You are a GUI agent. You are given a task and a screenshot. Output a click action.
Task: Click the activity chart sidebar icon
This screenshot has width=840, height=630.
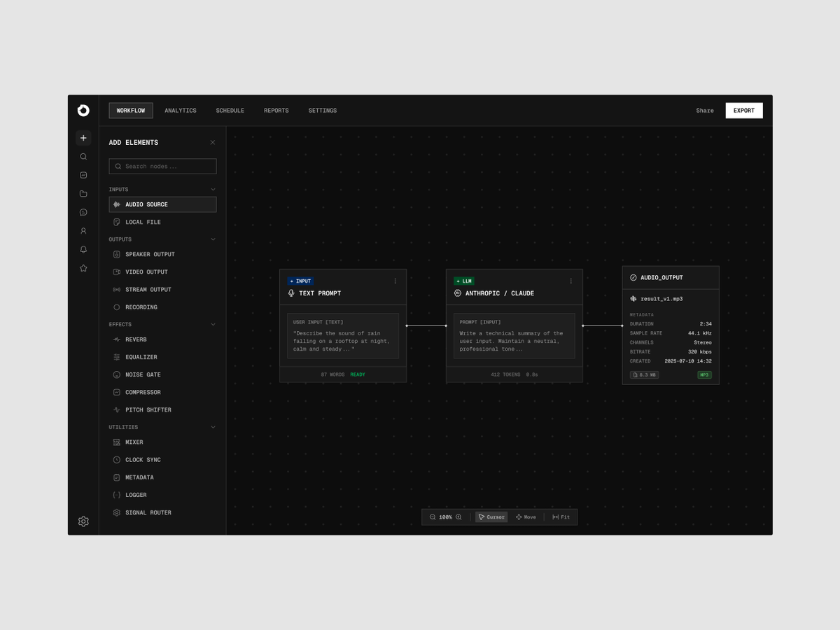click(83, 175)
